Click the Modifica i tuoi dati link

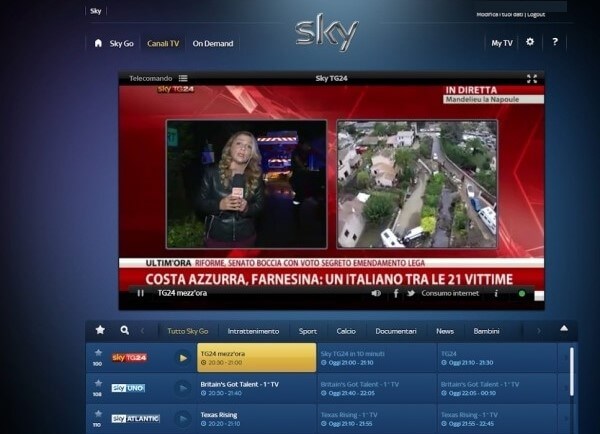[500, 15]
